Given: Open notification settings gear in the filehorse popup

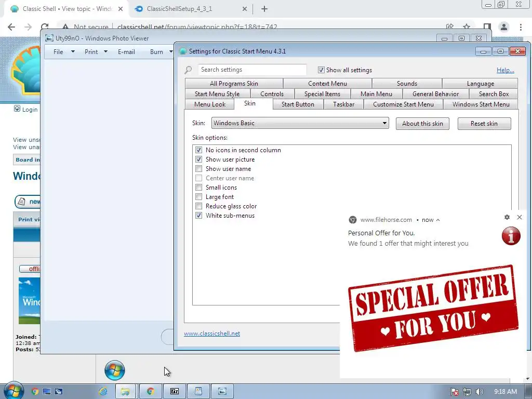Looking at the screenshot, I should point(507,217).
